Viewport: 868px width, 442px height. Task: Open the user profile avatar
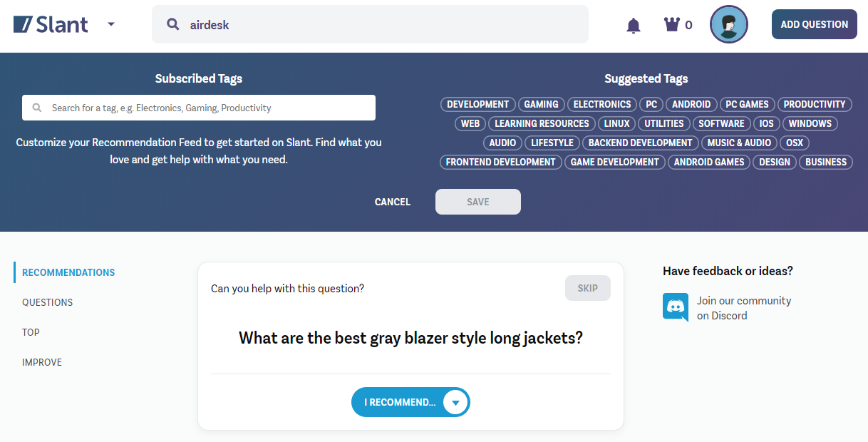pos(728,24)
